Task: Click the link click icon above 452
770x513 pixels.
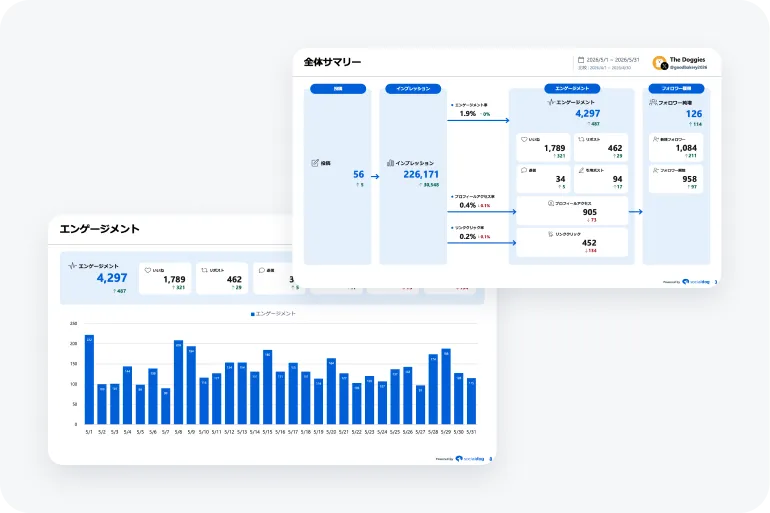Action: click(x=550, y=234)
